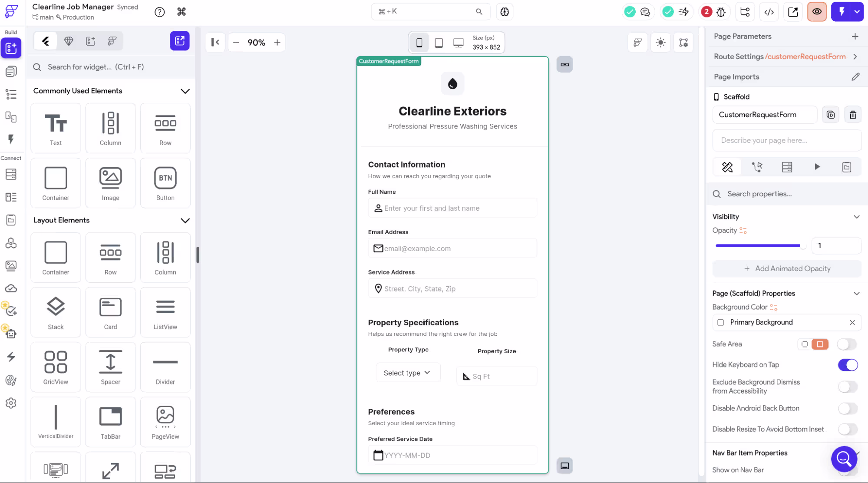Click Primary Background color checkbox swatch

click(720, 322)
